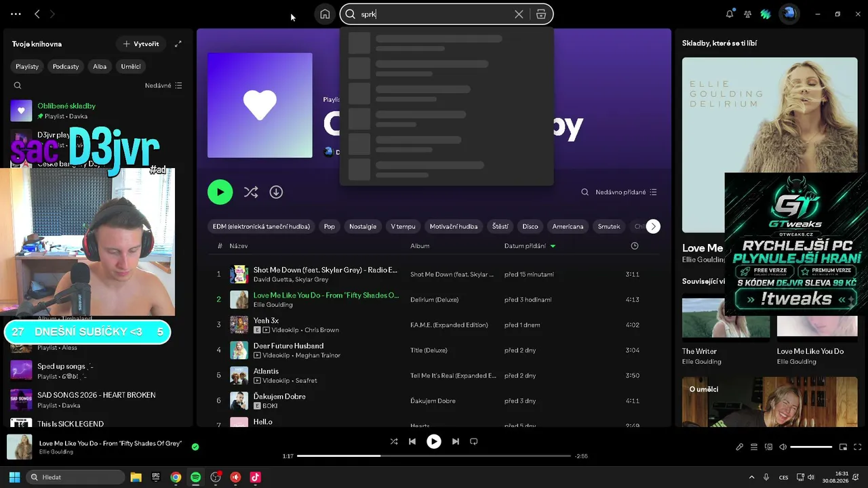Sort tracks by Název column
The height and width of the screenshot is (488, 868).
tap(239, 246)
